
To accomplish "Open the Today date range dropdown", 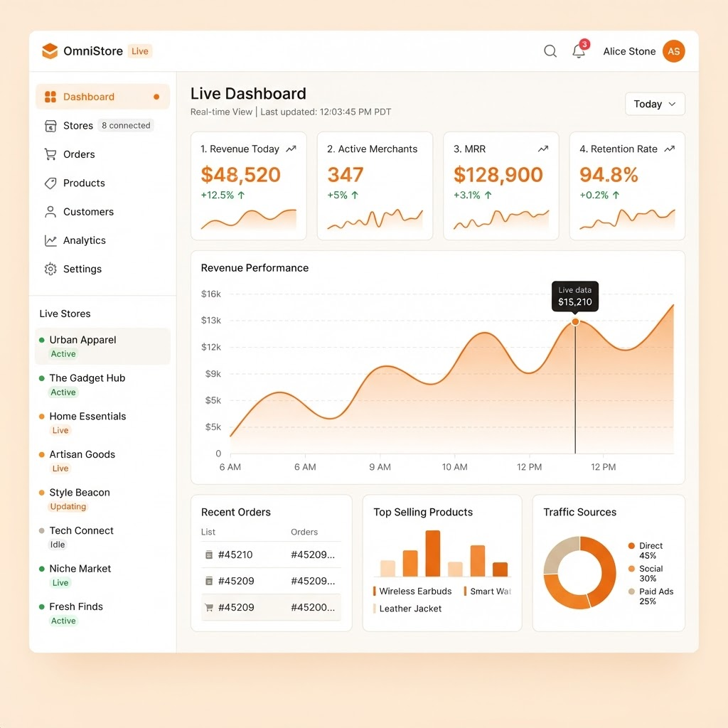I will pyautogui.click(x=655, y=104).
